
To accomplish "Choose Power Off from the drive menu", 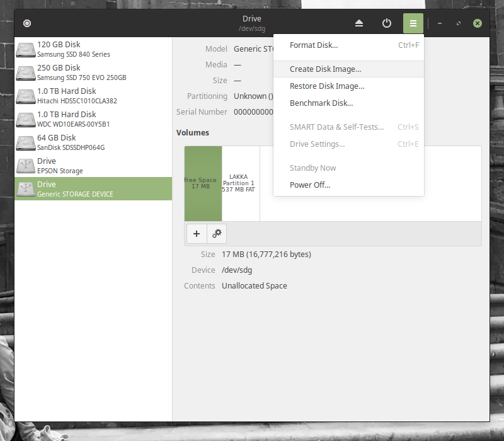I will pos(309,185).
